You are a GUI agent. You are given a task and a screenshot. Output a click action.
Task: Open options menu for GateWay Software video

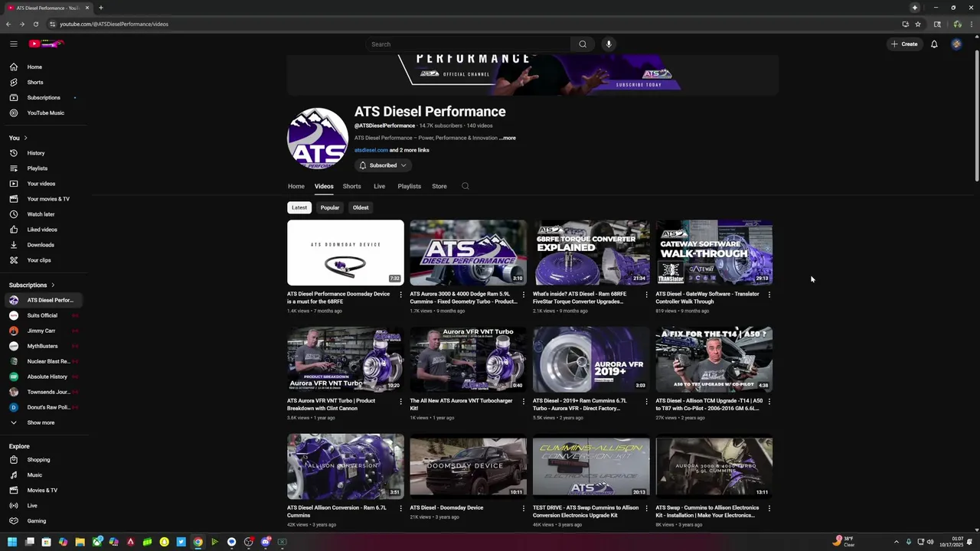click(x=769, y=295)
